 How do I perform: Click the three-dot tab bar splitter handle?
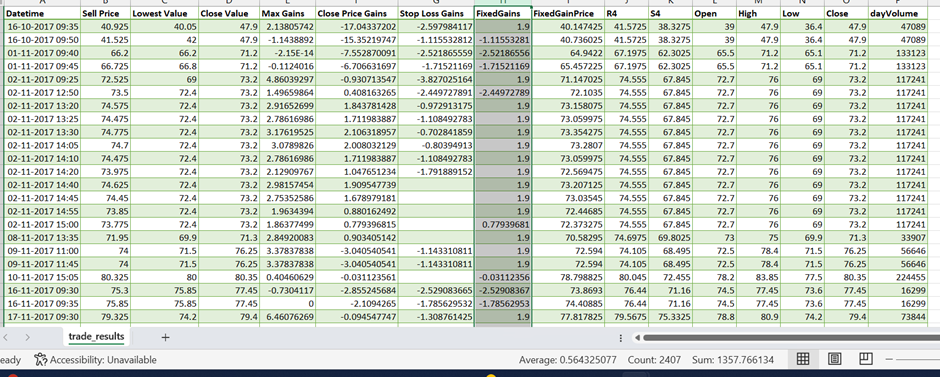(x=620, y=337)
